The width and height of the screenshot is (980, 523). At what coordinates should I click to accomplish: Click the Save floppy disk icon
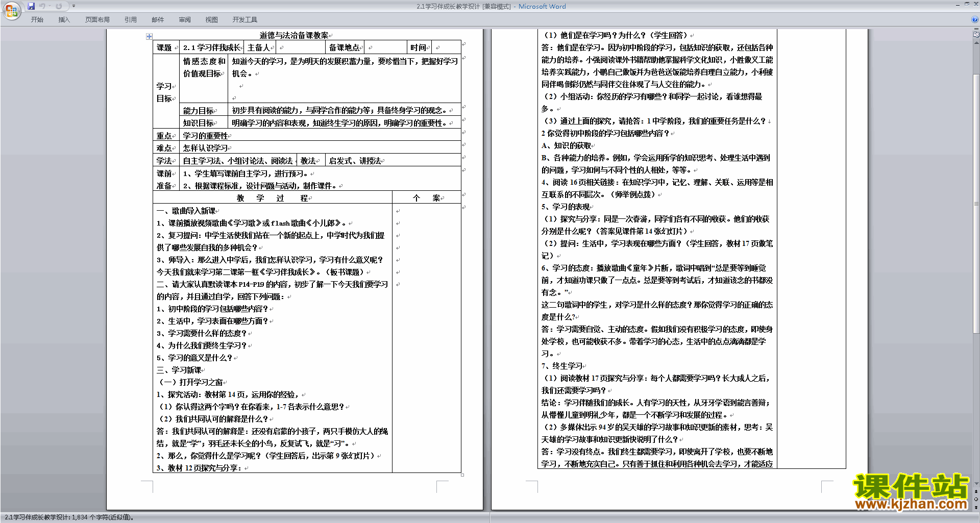[x=31, y=6]
